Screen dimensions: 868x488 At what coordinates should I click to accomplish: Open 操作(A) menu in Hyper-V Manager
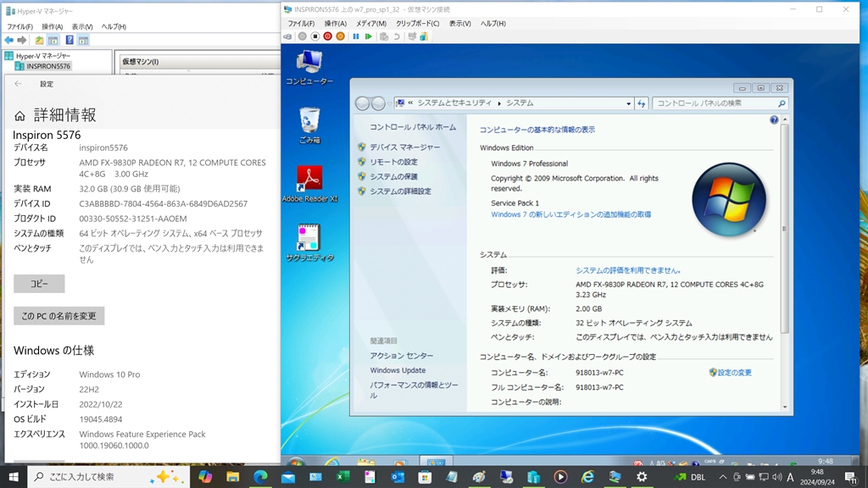click(x=52, y=26)
